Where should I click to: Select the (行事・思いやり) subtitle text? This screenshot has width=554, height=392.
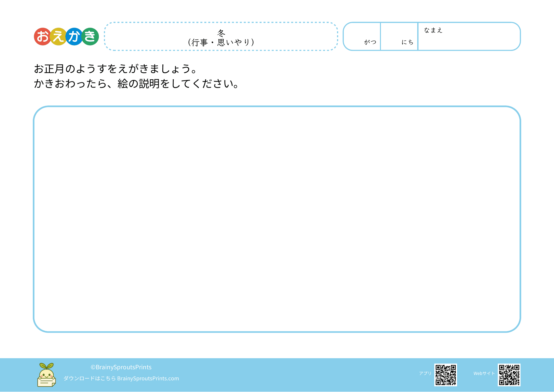(x=221, y=42)
